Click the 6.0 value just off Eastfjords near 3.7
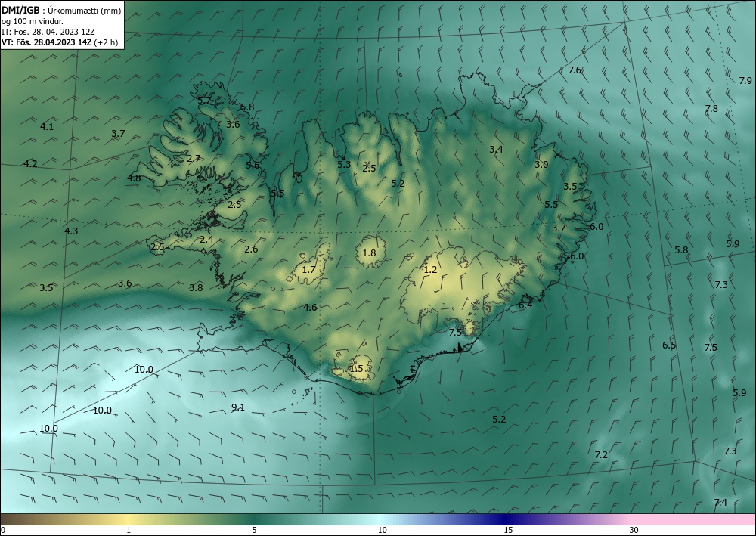Viewport: 756px width, 536px height. pyautogui.click(x=596, y=227)
